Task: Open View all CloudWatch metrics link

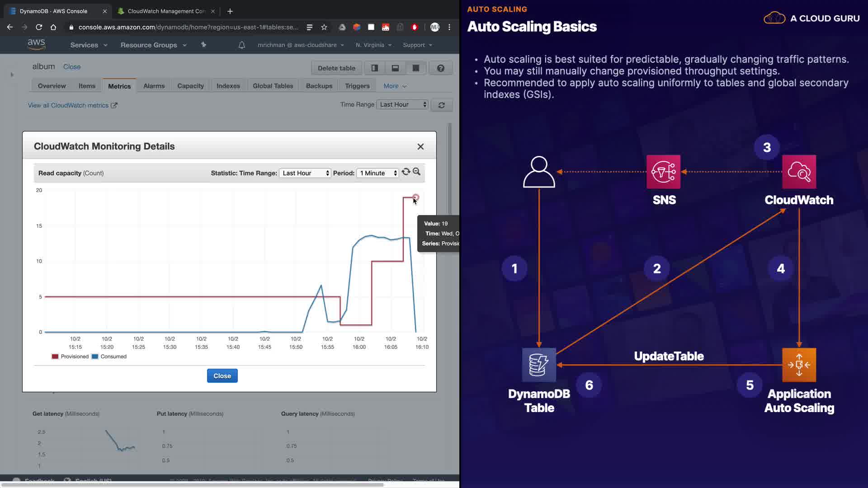Action: [68, 105]
